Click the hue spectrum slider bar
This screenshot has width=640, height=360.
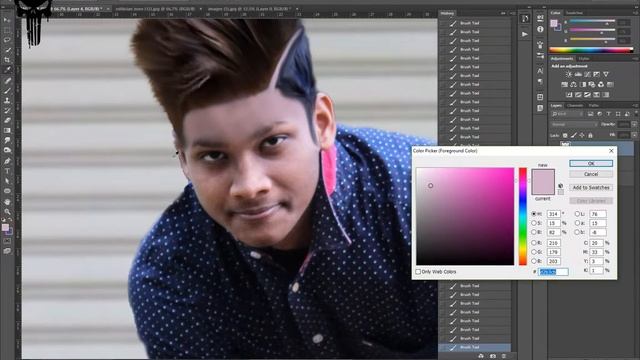click(x=523, y=216)
